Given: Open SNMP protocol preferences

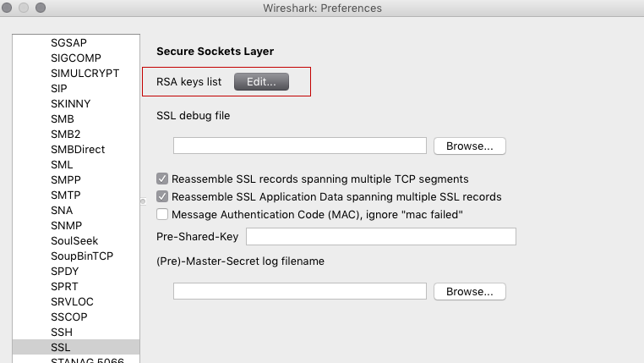Looking at the screenshot, I should [66, 225].
